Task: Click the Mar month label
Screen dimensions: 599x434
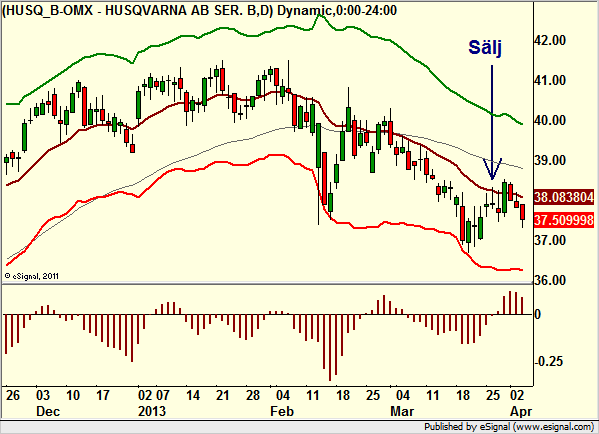Action: click(402, 411)
